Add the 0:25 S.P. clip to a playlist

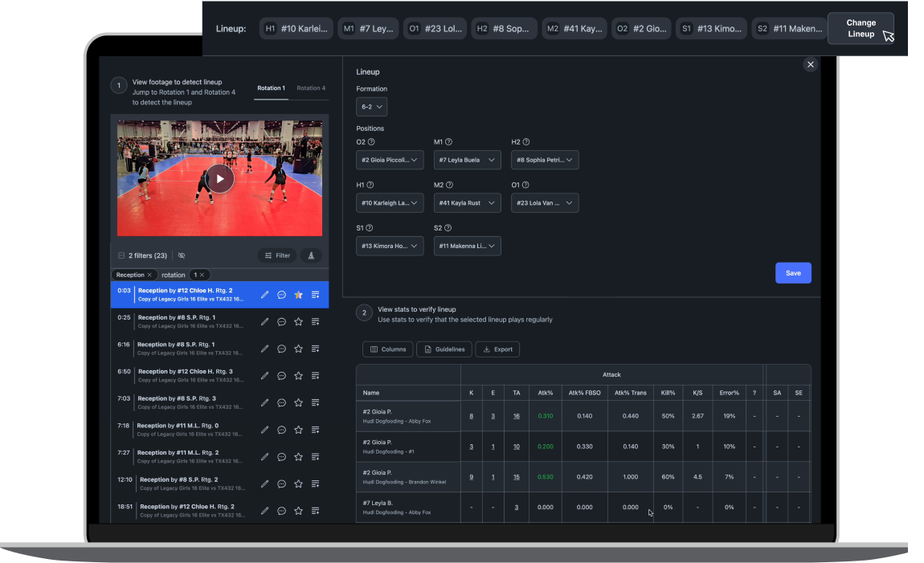(315, 321)
